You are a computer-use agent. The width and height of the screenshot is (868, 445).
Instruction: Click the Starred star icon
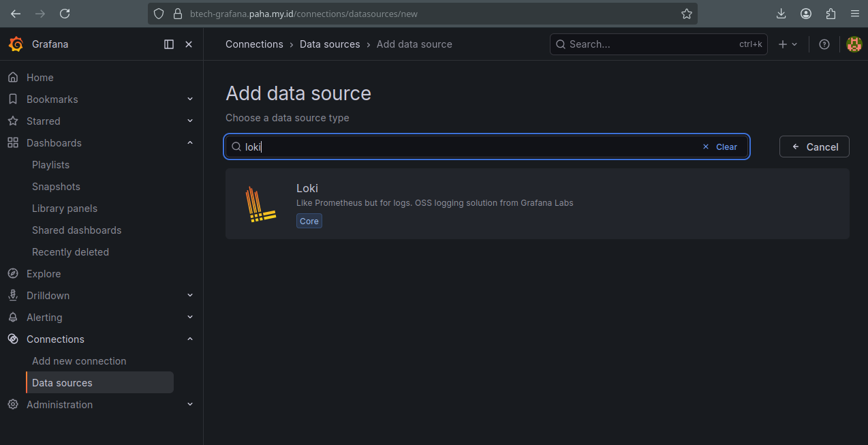(13, 121)
